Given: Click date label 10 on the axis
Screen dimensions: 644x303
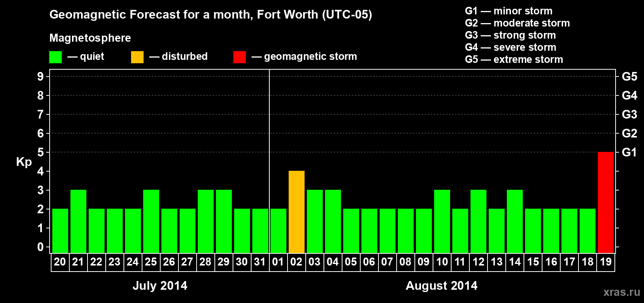Looking at the screenshot, I should (x=442, y=262).
